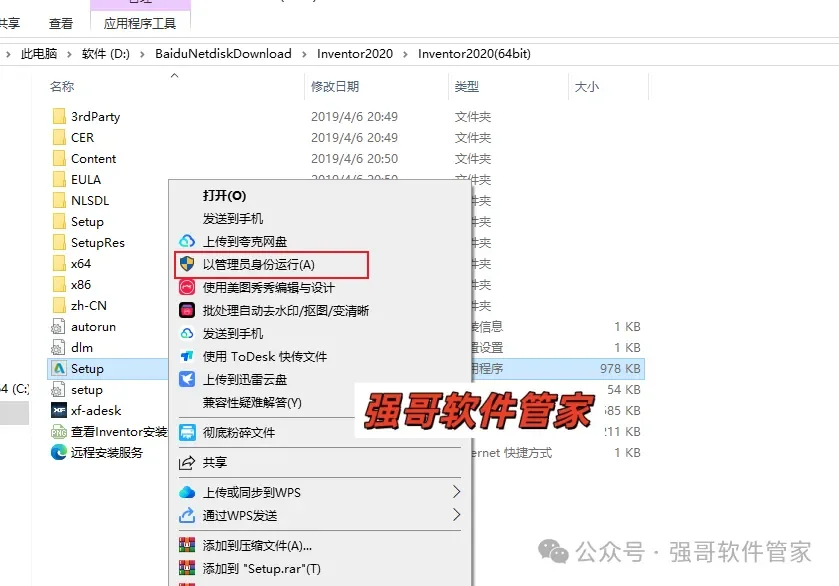839x586 pixels.
Task: Expand the 上传或同步到WPS submenu arrow
Action: tap(456, 492)
